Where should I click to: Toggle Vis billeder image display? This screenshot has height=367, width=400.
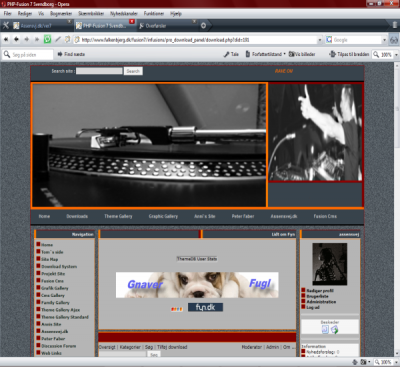tap(302, 54)
